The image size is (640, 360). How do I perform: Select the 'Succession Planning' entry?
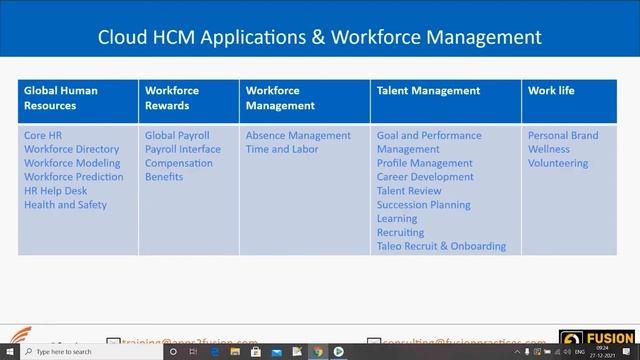coord(423,204)
